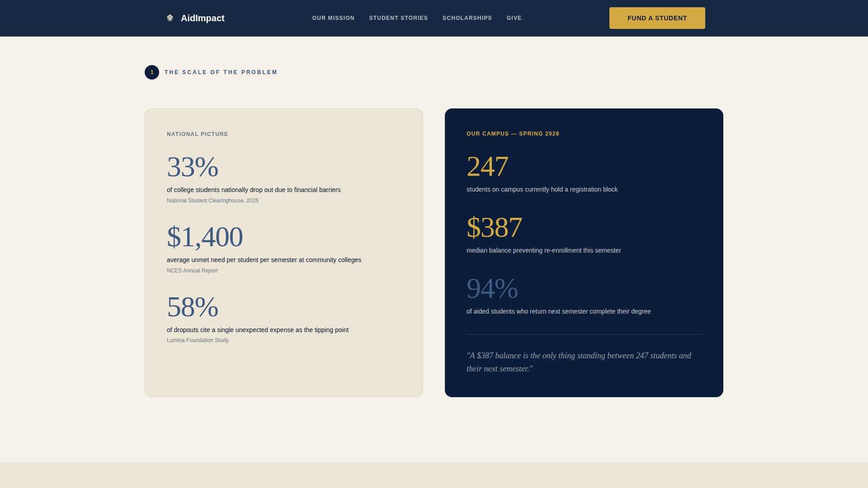Select the 94% completion statistic

[x=492, y=288]
